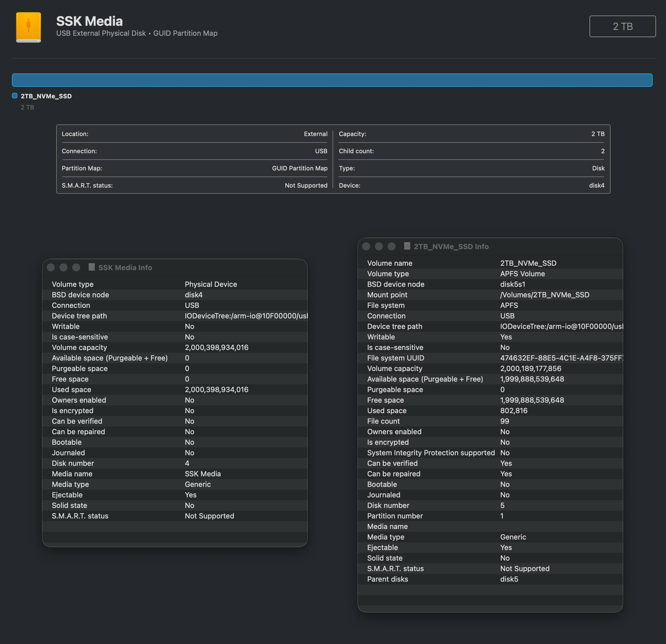Select Media type 'Generic' in SSK Media Info
This screenshot has width=666, height=644.
(x=198, y=484)
